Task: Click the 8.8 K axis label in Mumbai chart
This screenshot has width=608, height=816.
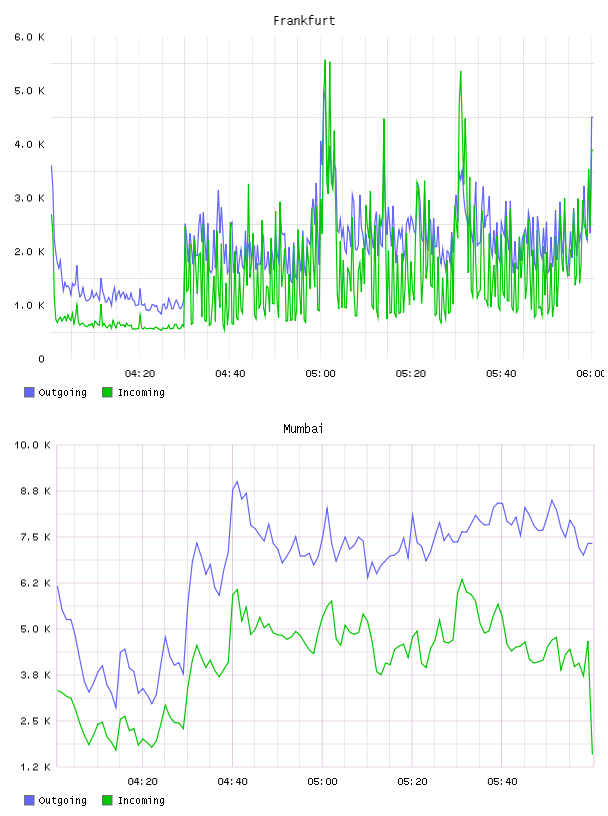Action: click(35, 491)
